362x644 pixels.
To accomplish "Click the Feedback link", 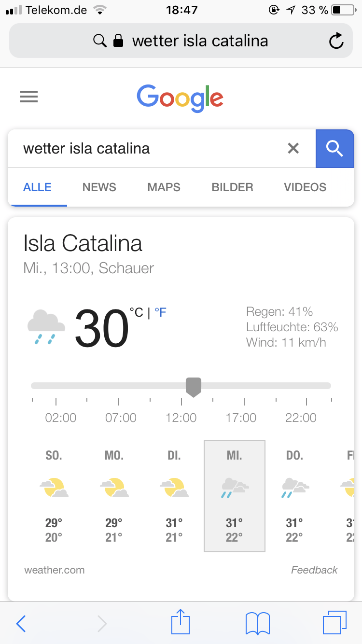I will 314,570.
